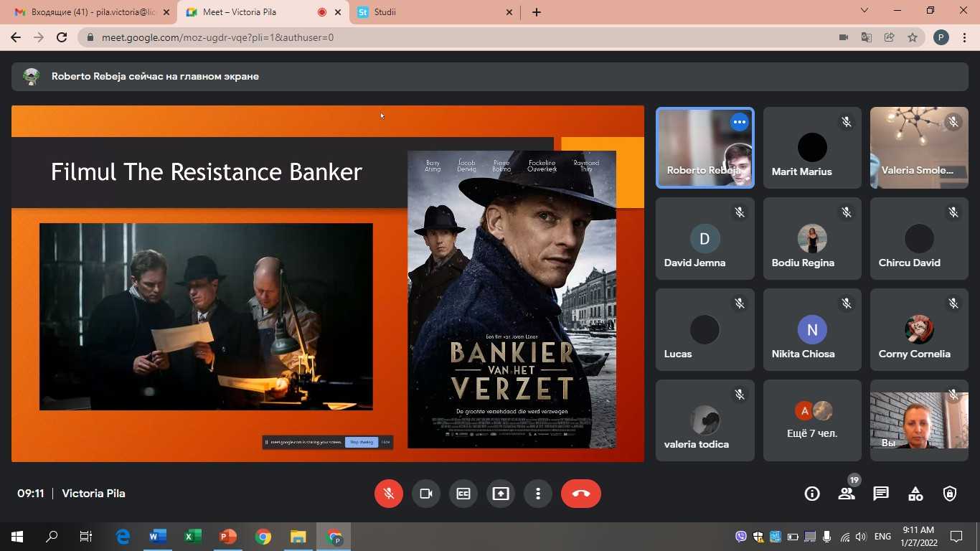The width and height of the screenshot is (980, 551).
Task: Select valeria todica participant tile
Action: tap(705, 420)
